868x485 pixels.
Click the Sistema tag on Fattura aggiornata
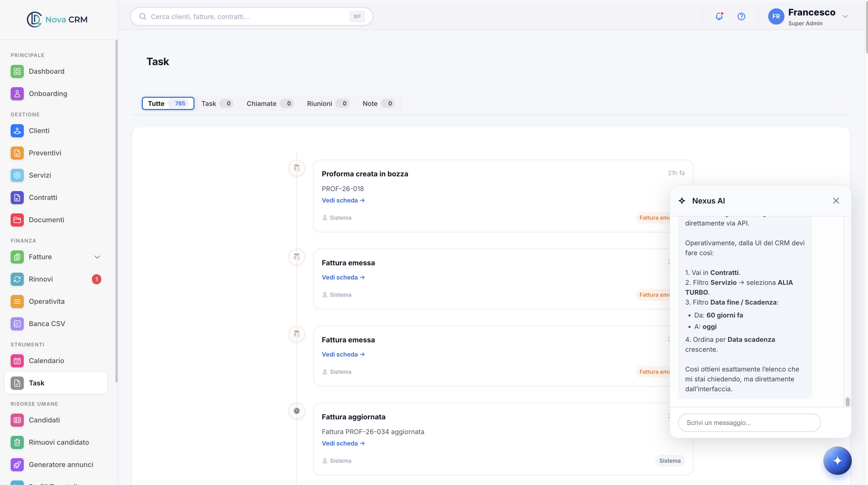click(x=669, y=460)
